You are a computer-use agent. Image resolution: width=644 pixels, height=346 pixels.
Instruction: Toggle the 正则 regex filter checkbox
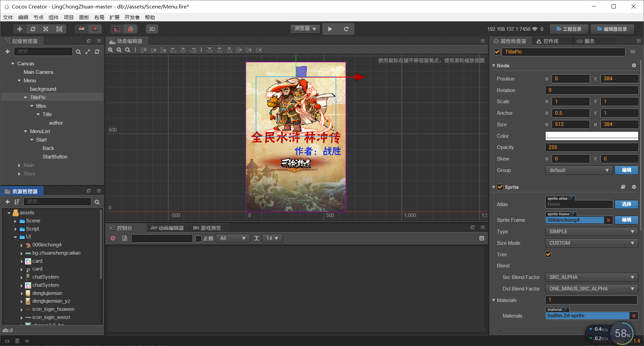tap(199, 239)
